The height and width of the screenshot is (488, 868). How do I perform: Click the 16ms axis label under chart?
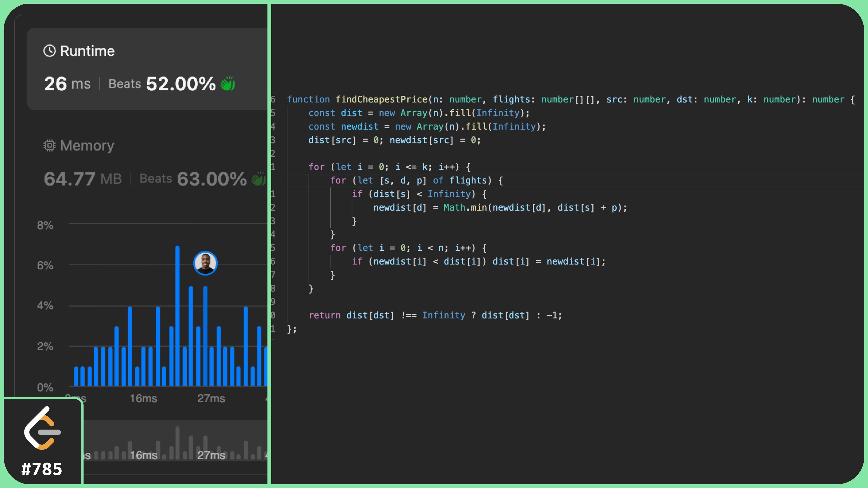click(143, 399)
